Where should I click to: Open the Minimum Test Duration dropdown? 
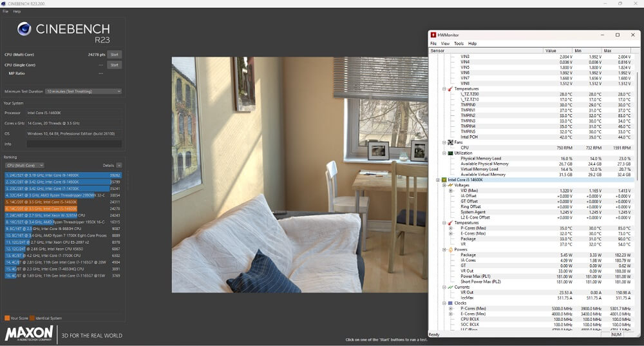pos(83,91)
